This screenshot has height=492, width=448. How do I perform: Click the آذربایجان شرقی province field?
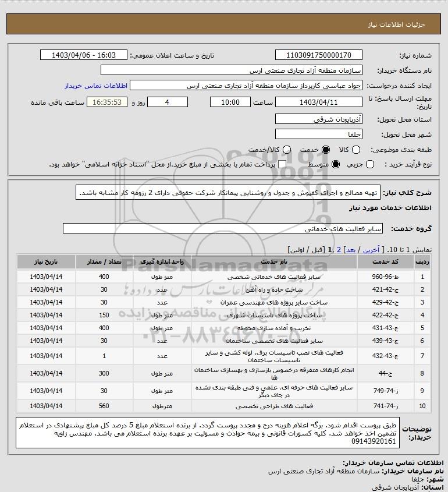[x=318, y=119]
